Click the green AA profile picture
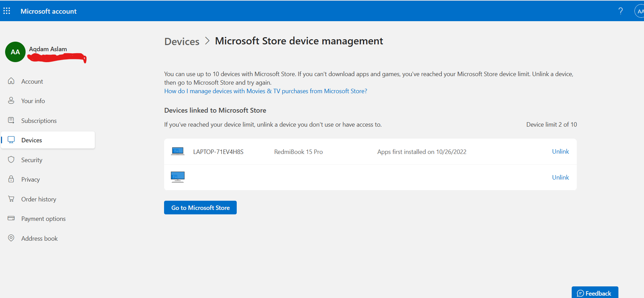This screenshot has height=298, width=644. pos(15,52)
